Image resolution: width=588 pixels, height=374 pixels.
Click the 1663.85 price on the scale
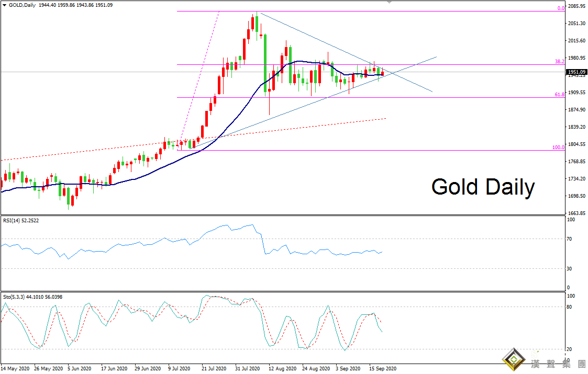pyautogui.click(x=576, y=213)
